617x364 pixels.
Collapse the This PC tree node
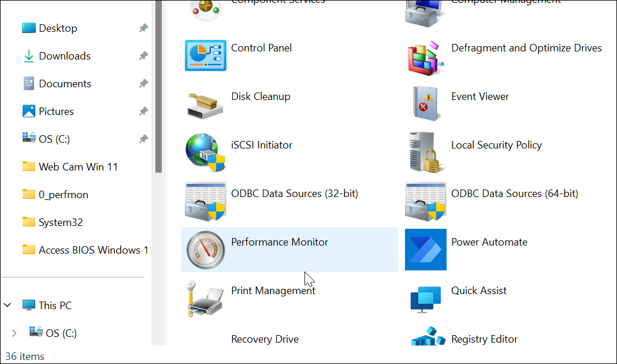[x=8, y=305]
